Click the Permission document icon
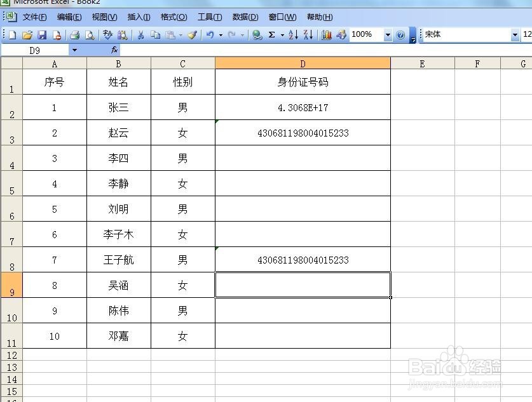 (x=57, y=35)
